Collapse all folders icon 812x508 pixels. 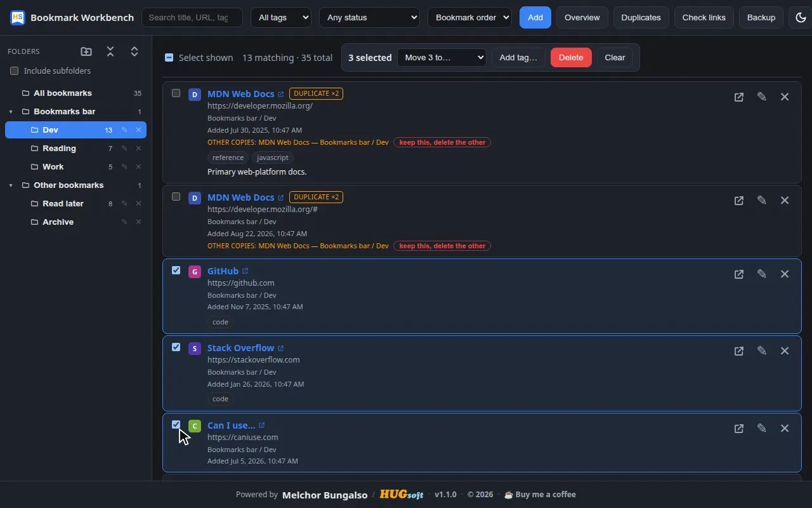[110, 51]
